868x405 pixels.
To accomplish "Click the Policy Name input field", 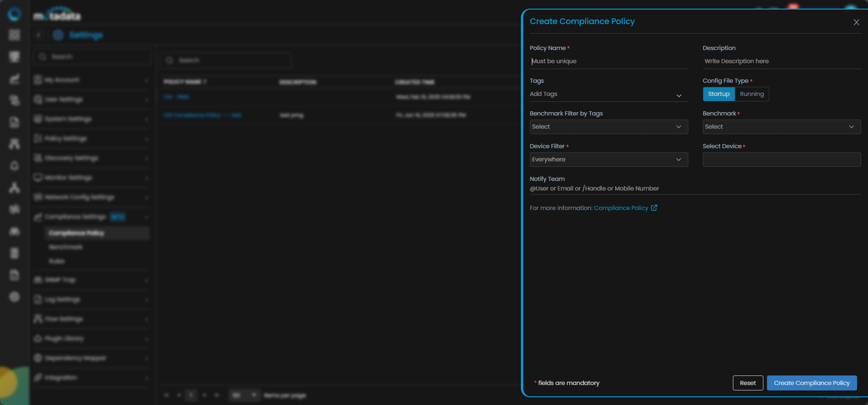I will (x=608, y=61).
